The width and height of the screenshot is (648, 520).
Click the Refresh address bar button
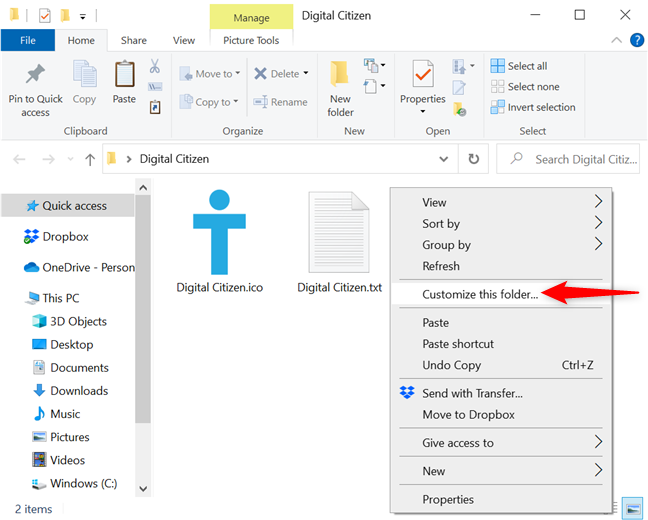tap(474, 159)
